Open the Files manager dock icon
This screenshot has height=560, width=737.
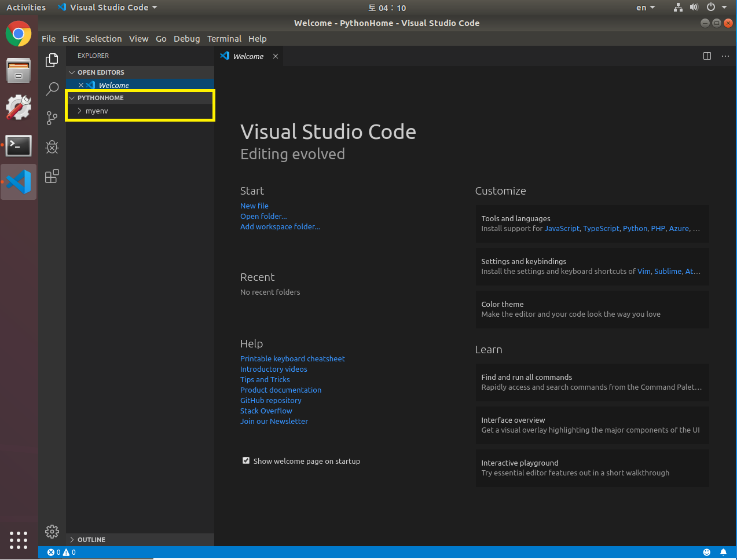[19, 71]
